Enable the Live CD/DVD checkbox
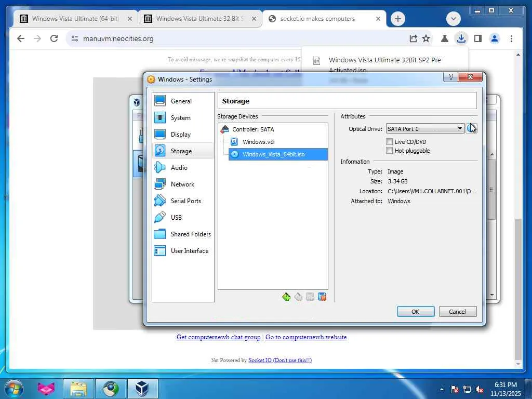 [389, 142]
